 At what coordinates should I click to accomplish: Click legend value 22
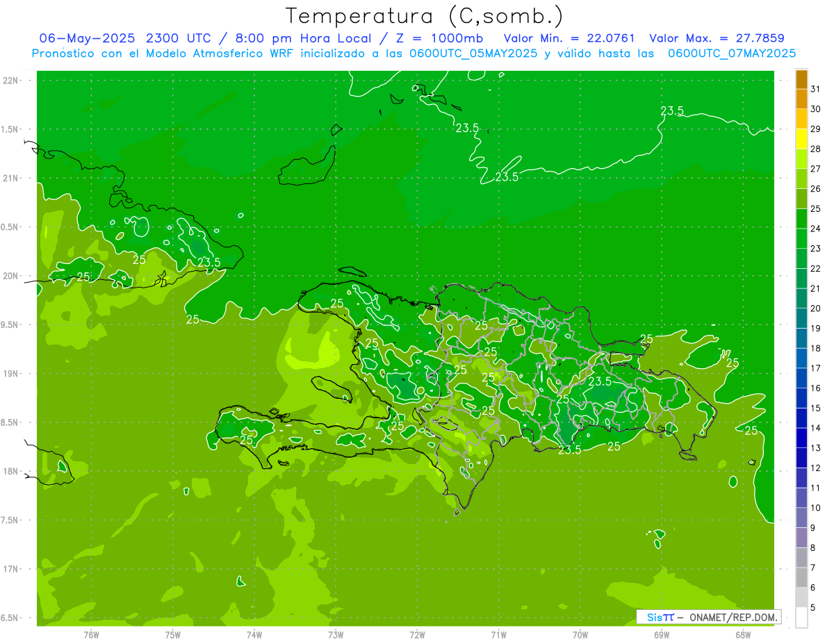click(816, 269)
